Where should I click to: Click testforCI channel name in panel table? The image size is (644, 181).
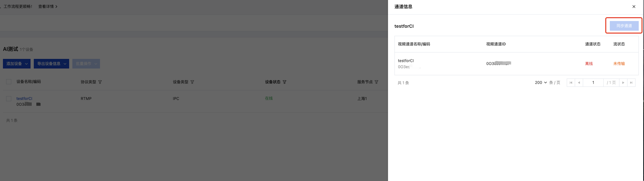coord(406,61)
